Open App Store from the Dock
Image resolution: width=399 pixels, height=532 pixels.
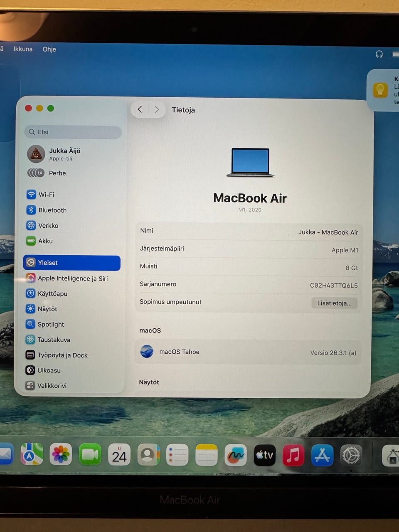322,455
